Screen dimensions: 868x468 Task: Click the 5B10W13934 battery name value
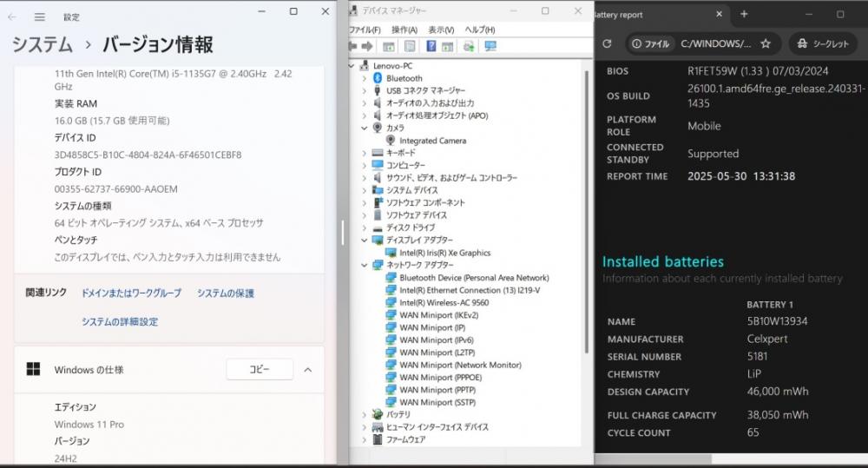(x=777, y=321)
